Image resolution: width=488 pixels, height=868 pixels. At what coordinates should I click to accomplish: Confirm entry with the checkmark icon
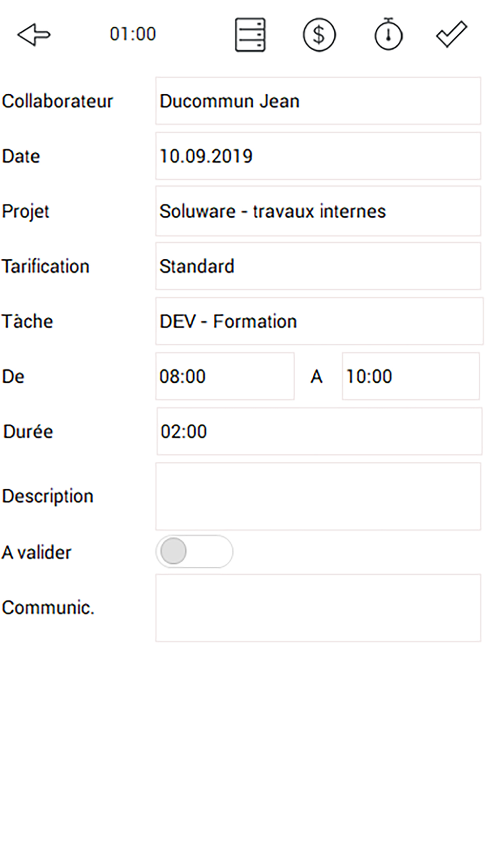[451, 35]
